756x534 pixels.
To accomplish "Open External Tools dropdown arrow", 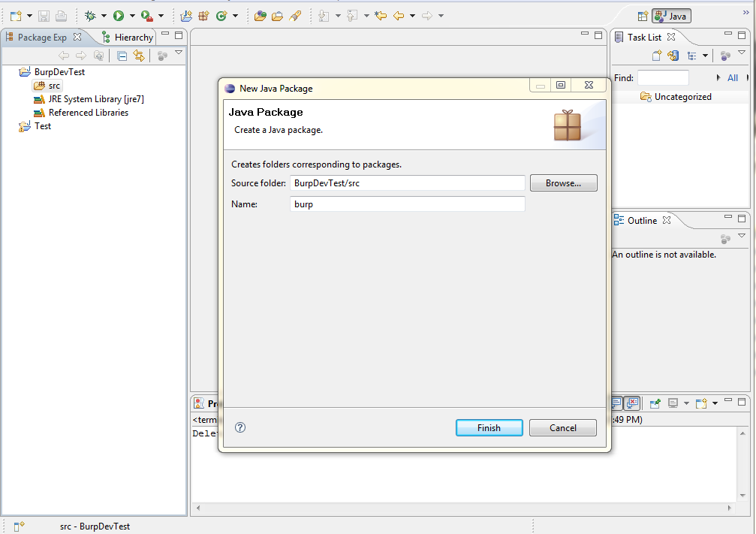I will coord(161,16).
